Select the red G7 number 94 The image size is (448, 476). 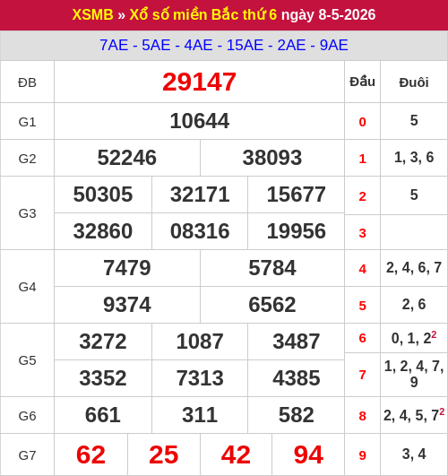[x=308, y=454]
